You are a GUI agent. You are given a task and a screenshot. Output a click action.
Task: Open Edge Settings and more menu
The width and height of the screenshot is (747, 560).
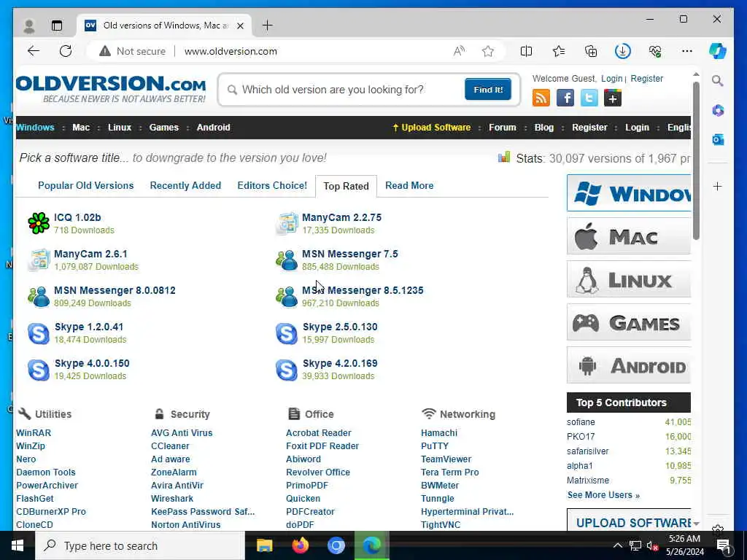click(x=687, y=51)
